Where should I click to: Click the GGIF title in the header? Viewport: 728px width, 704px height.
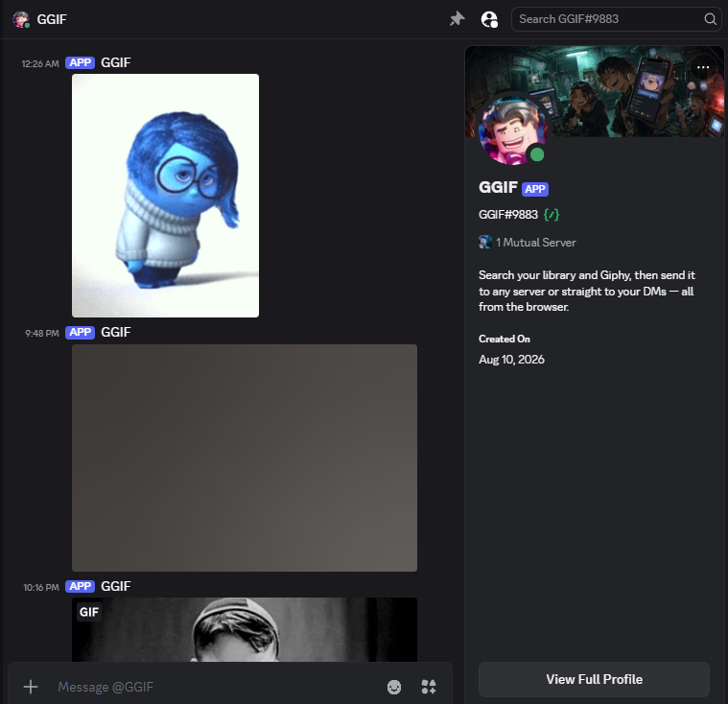52,19
